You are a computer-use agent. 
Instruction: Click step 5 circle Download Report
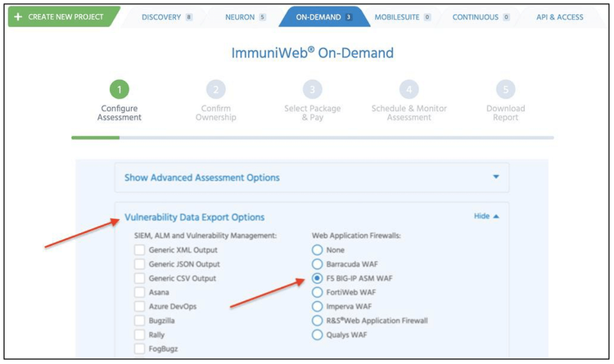pos(506,90)
